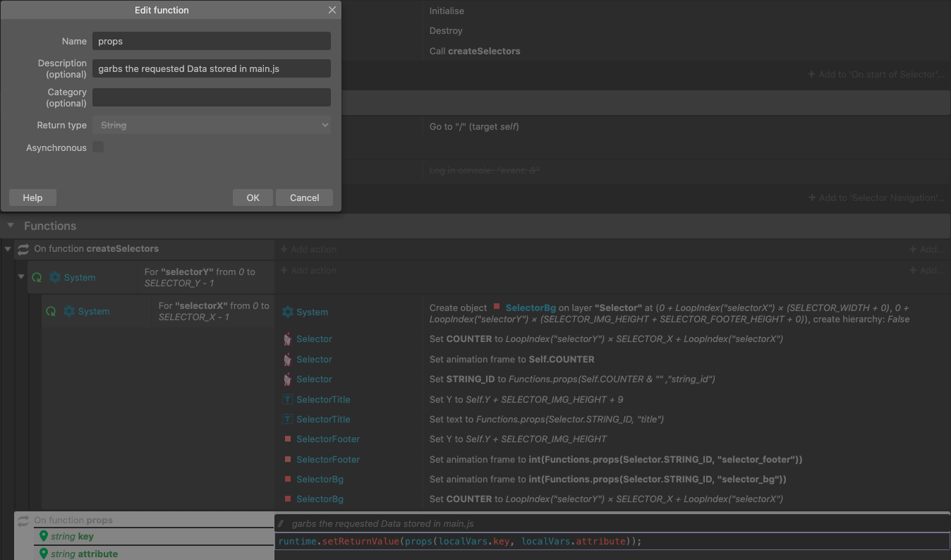Screen dimensions: 951x560
Task: Click the SelectorTitle text icon on the Set text action
Action: click(x=287, y=420)
